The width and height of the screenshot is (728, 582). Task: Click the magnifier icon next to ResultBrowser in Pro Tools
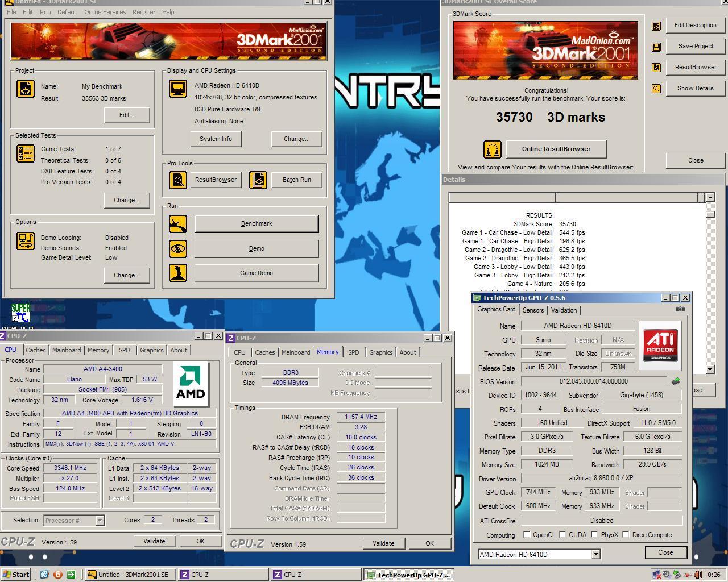point(178,180)
